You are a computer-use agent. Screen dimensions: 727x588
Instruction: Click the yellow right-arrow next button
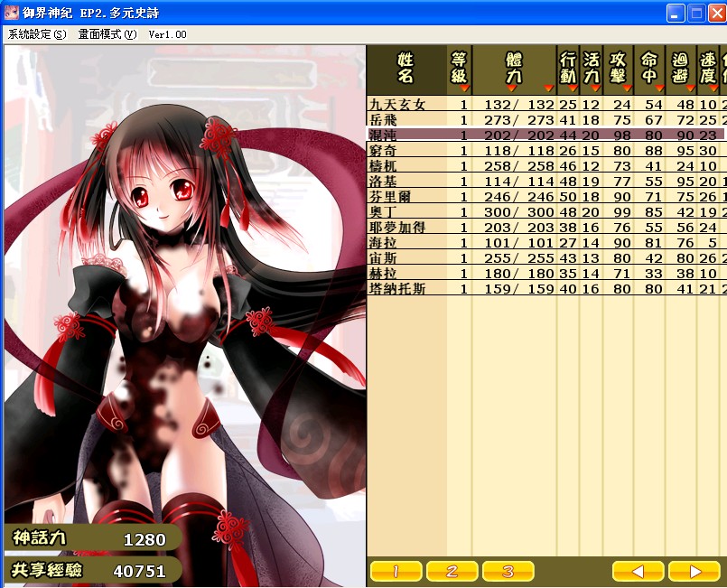point(694,571)
